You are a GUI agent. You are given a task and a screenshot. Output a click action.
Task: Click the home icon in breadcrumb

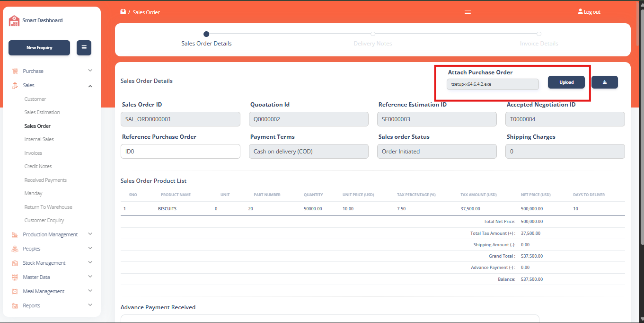point(123,12)
